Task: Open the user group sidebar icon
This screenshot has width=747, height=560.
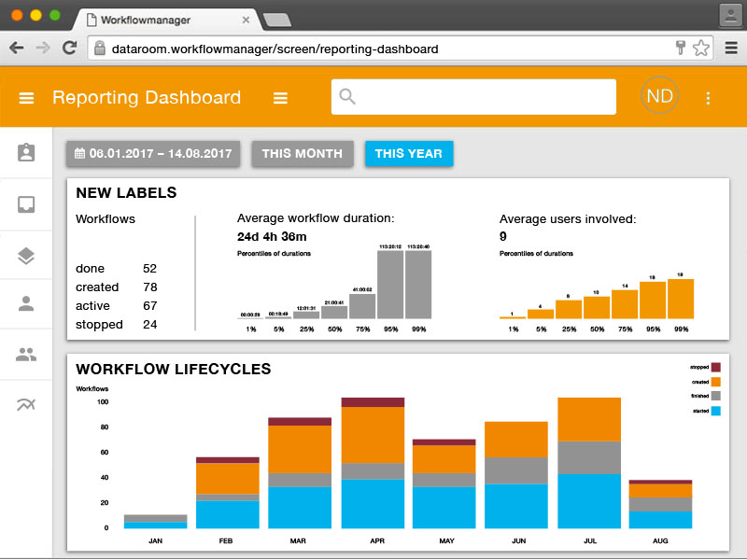Action: [26, 355]
